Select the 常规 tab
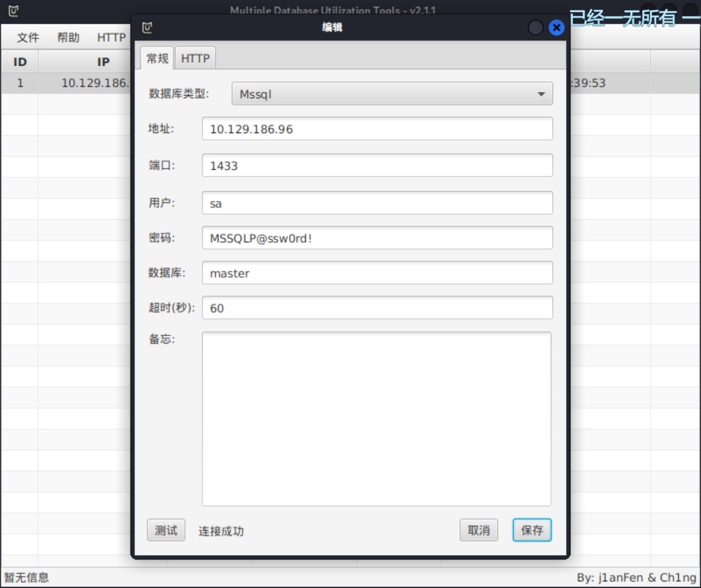The width and height of the screenshot is (701, 588). tap(157, 59)
